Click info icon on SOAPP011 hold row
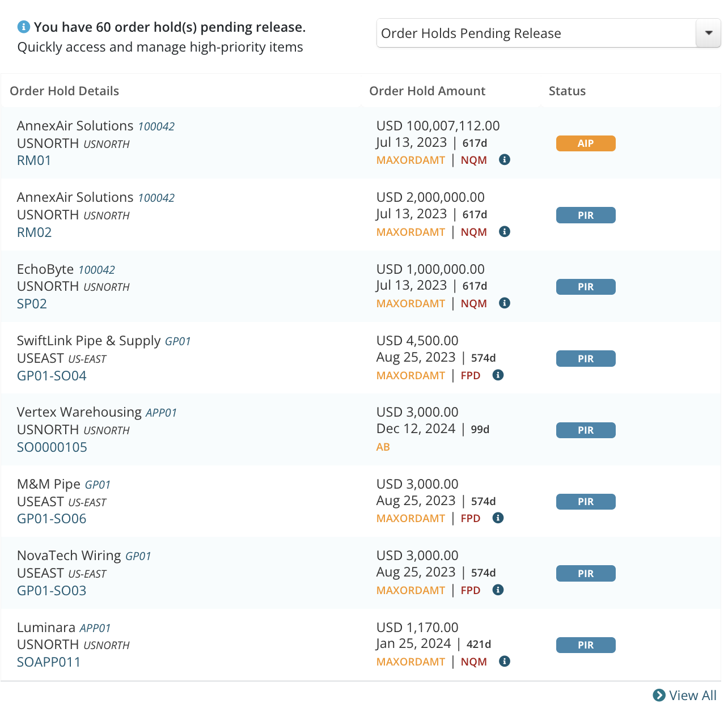 click(x=505, y=662)
